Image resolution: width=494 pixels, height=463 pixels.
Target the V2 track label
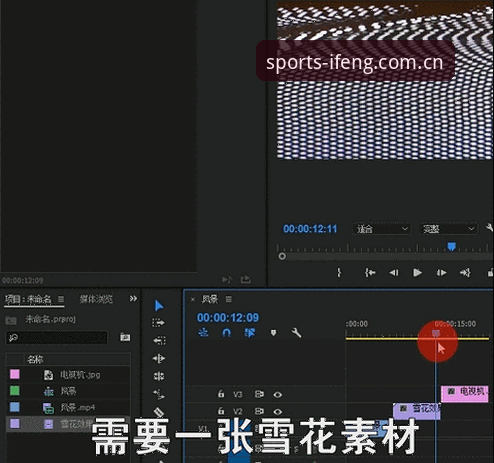pyautogui.click(x=238, y=412)
